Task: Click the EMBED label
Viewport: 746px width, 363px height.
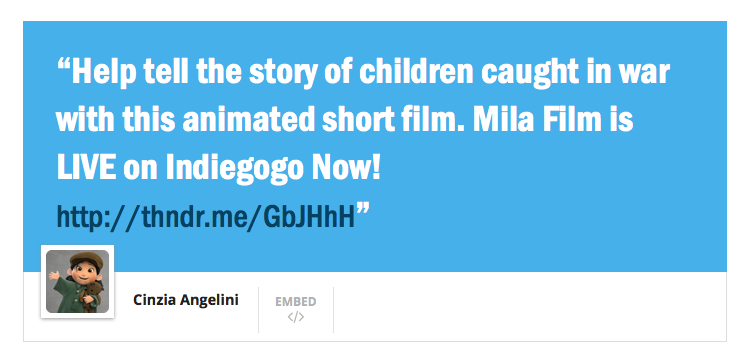Action: point(295,302)
